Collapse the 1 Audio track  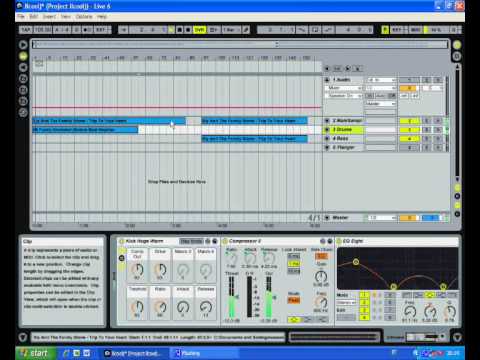[x=327, y=80]
